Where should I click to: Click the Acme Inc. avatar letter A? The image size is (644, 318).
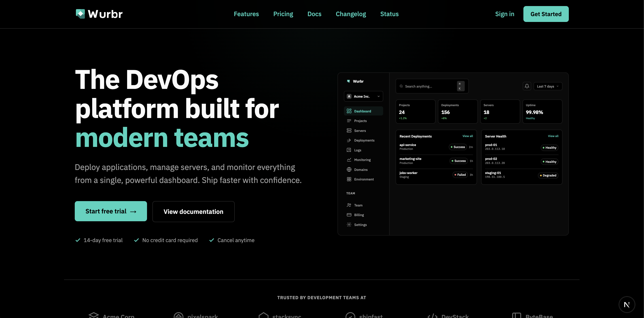click(349, 96)
